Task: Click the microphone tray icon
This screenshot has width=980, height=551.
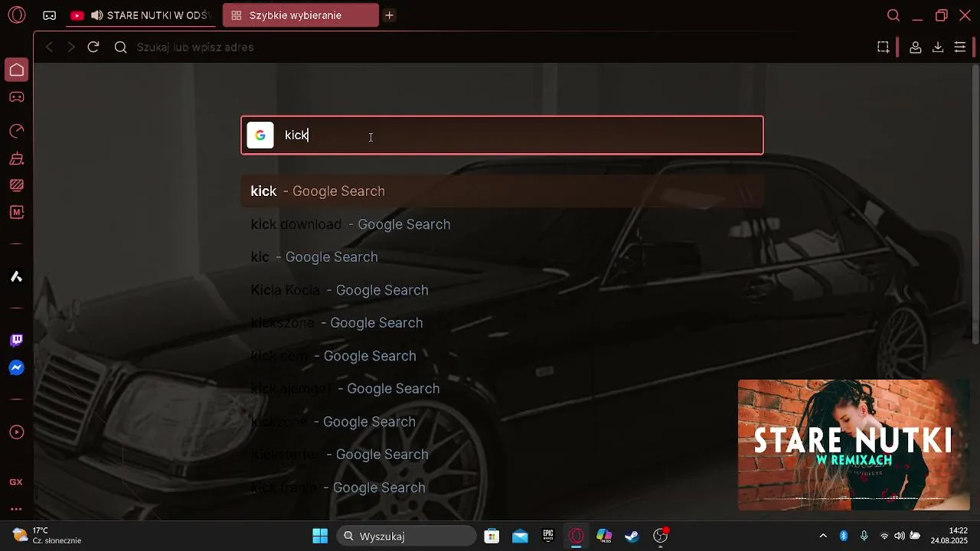Action: [x=864, y=536]
